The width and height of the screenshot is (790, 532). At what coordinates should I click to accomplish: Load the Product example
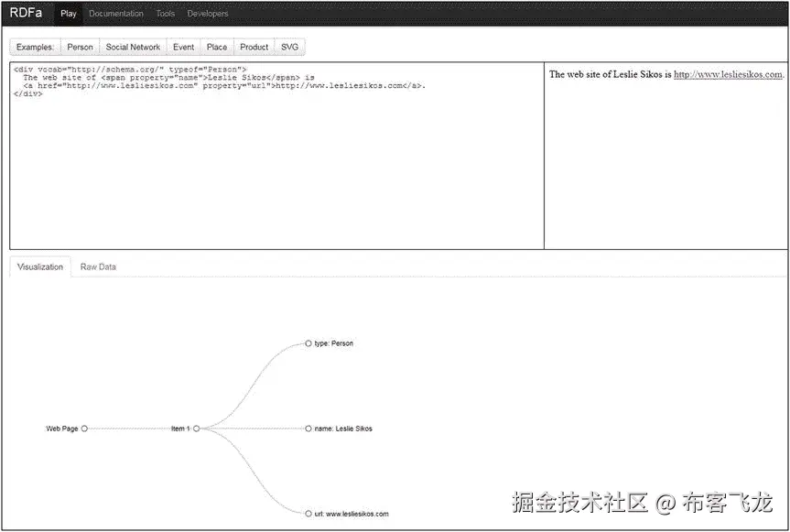254,46
